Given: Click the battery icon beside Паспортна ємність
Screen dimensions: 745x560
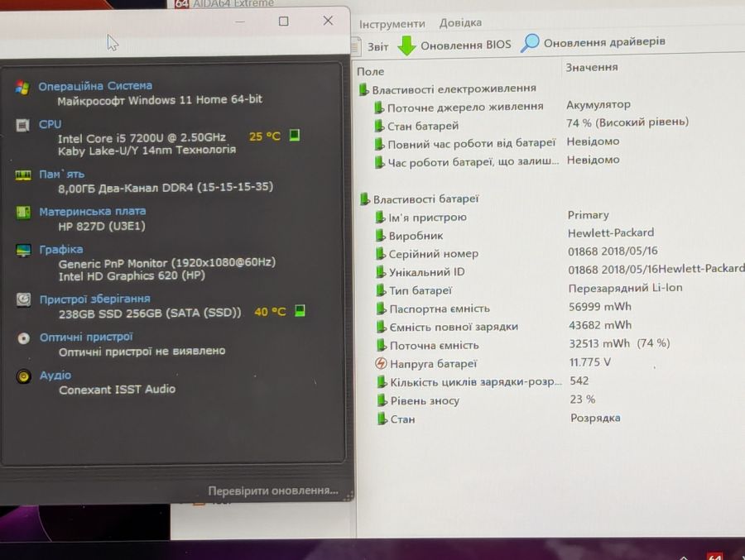Looking at the screenshot, I should click(x=381, y=309).
